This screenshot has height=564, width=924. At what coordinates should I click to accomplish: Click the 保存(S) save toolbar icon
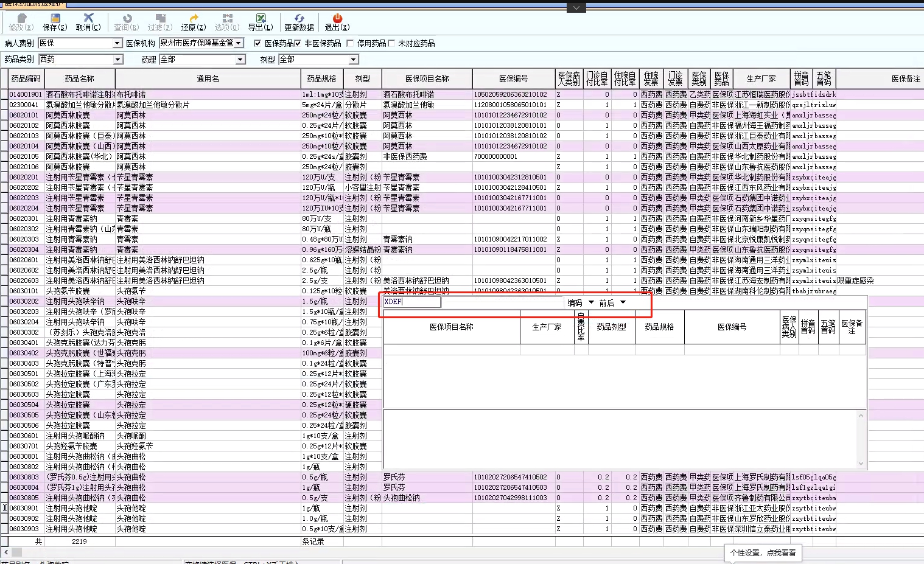[x=54, y=23]
